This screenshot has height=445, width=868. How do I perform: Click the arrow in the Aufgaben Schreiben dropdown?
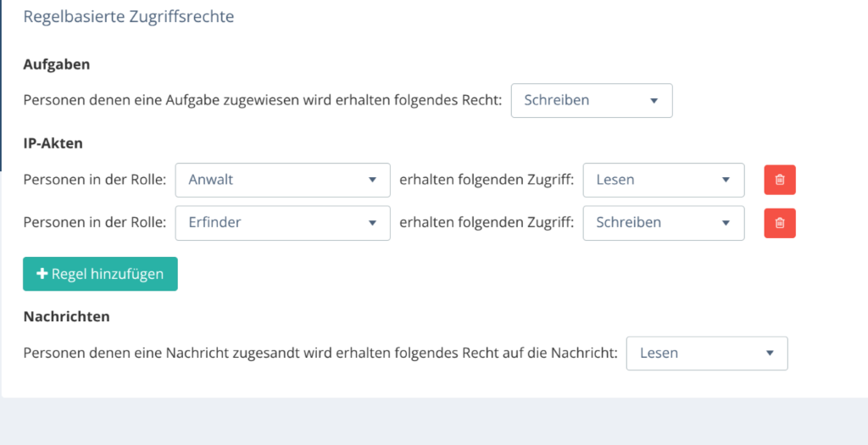point(654,100)
